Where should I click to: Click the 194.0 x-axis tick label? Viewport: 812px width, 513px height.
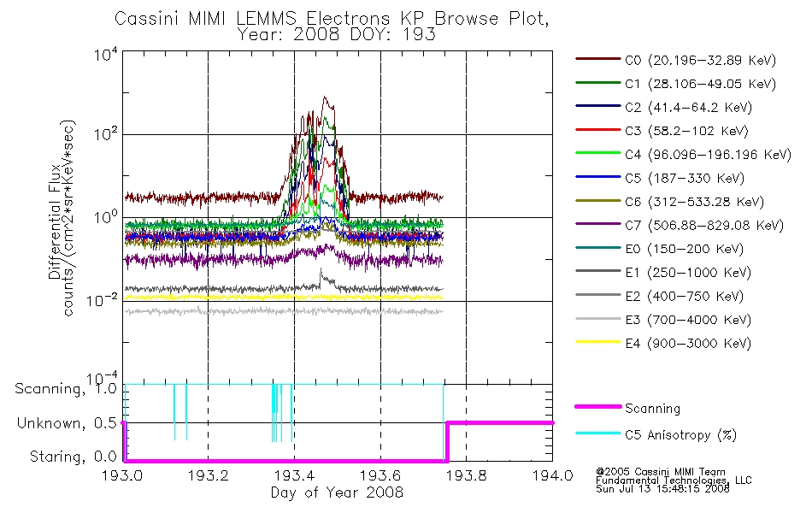[552, 475]
